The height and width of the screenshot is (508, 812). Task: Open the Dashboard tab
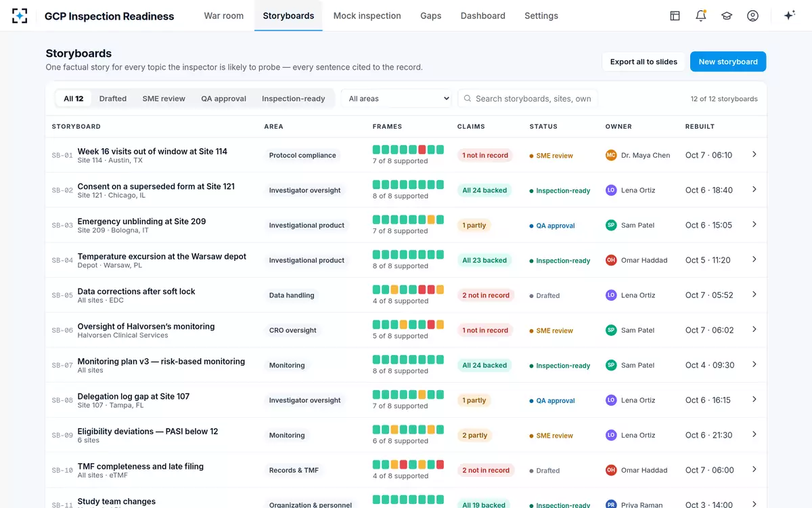483,16
